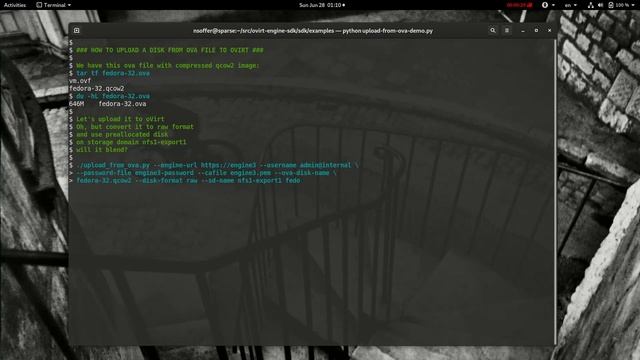
Task: Click the 'Will it blend?' line
Action: click(x=102, y=150)
